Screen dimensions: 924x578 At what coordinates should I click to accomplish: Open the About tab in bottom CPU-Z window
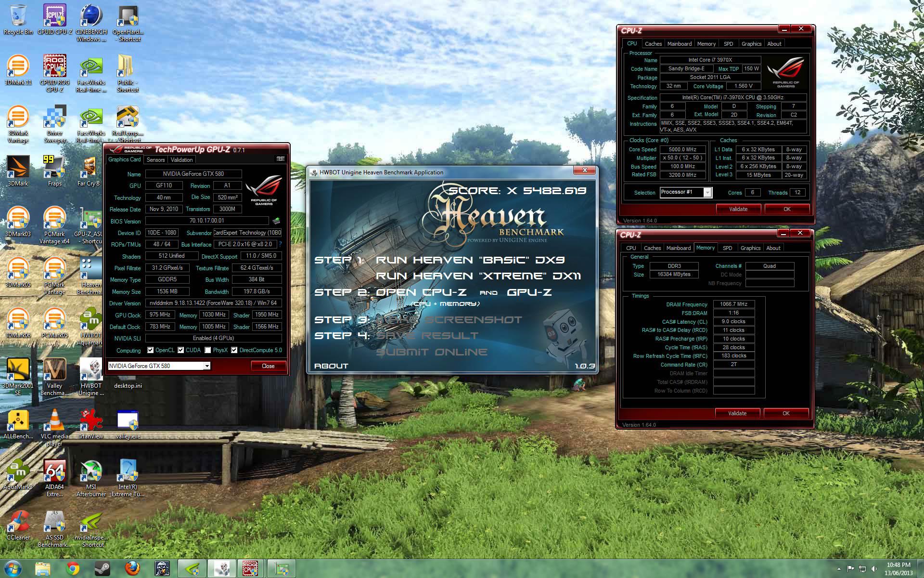(773, 248)
